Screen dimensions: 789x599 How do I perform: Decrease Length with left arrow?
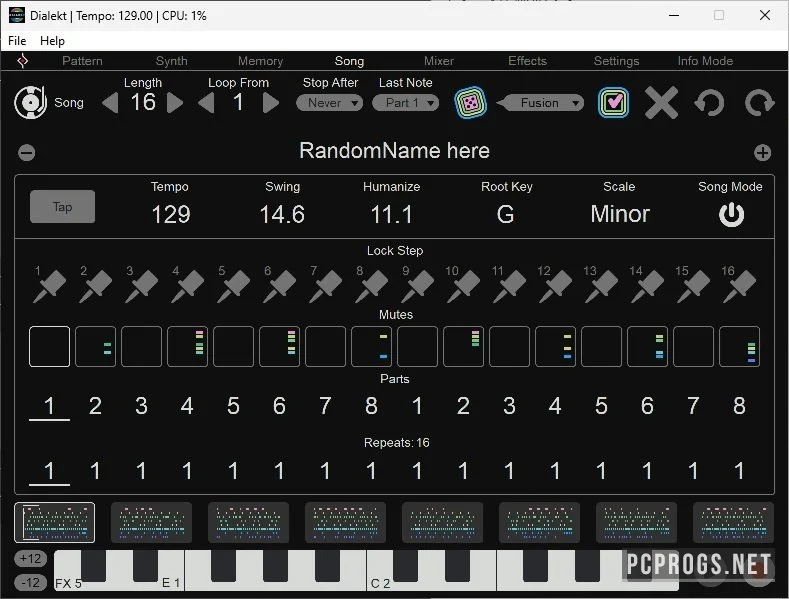click(110, 103)
